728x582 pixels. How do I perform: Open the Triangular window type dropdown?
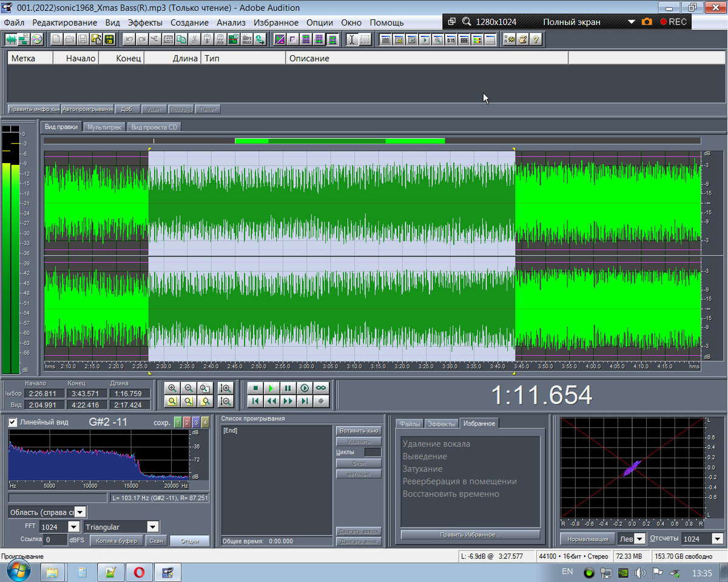(x=153, y=527)
